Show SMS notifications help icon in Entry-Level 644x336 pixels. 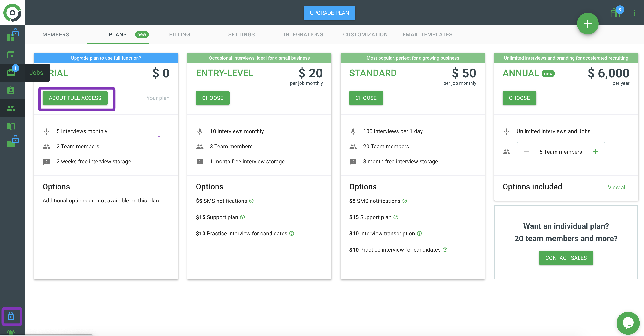click(x=251, y=201)
